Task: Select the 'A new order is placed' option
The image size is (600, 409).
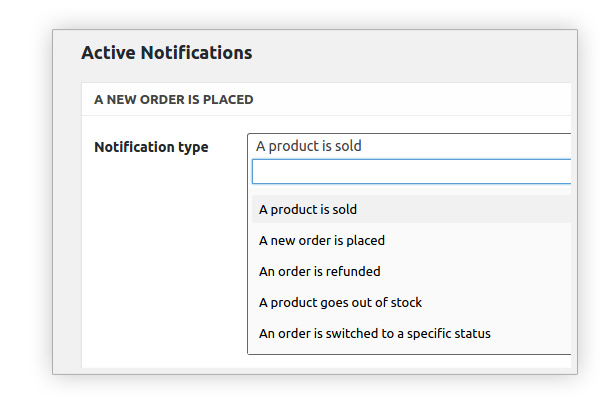Action: (411, 240)
